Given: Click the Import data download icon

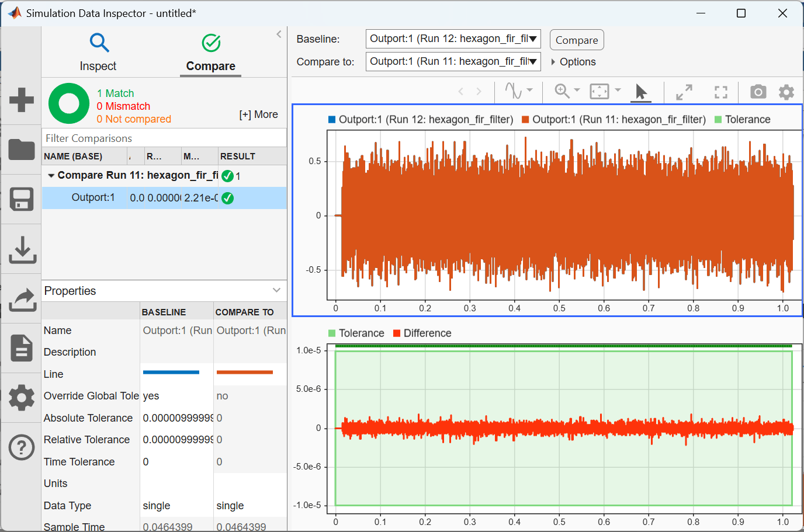Looking at the screenshot, I should pos(22,249).
